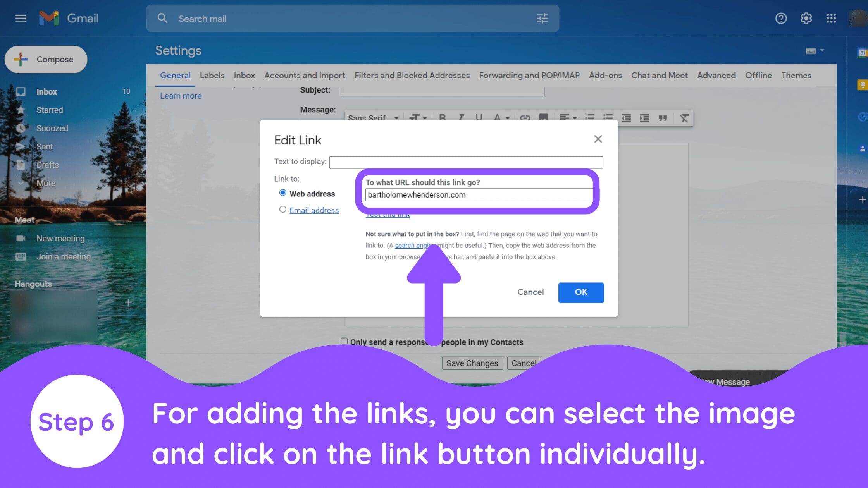Toggle Only send response to Contacts
868x488 pixels.
click(x=344, y=341)
